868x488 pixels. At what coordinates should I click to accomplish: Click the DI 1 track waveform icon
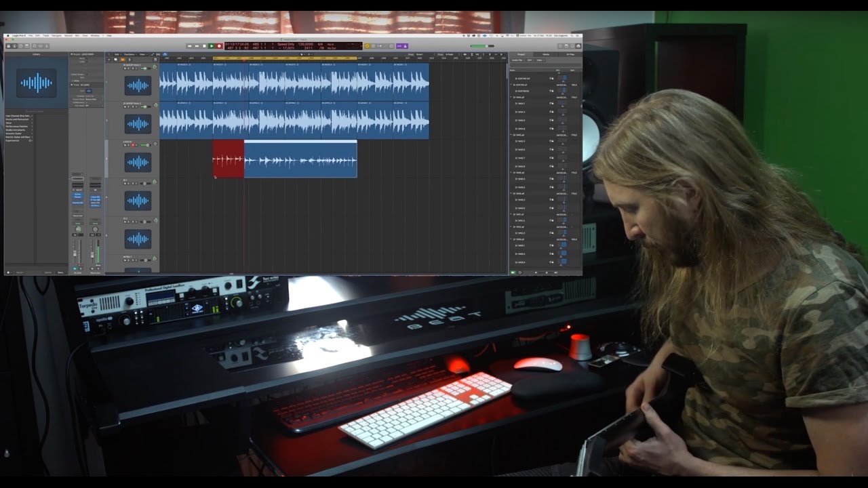[x=138, y=201]
